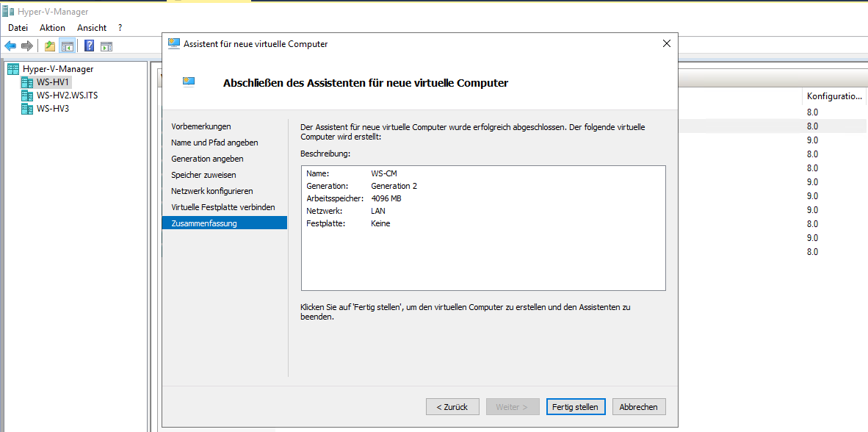The height and width of the screenshot is (432, 868).
Task: Click the Fertig stellen button
Action: (x=576, y=406)
